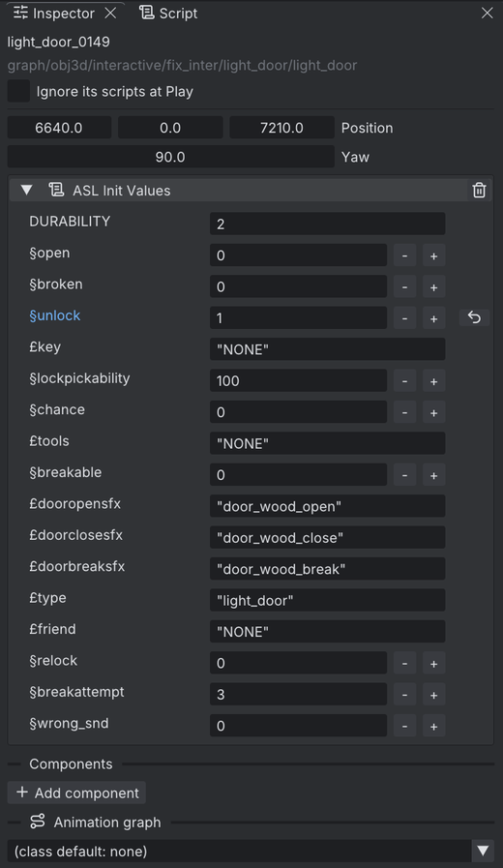This screenshot has width=503, height=868.
Task: Edit the £dooropensfx field
Action: click(328, 506)
